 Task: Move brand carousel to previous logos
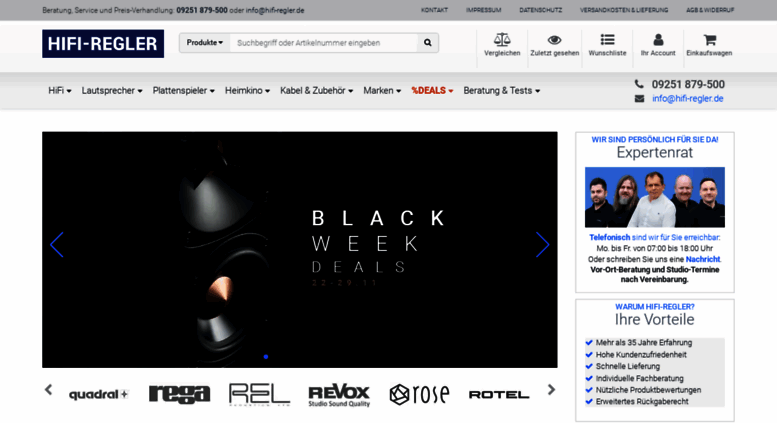pyautogui.click(x=49, y=390)
